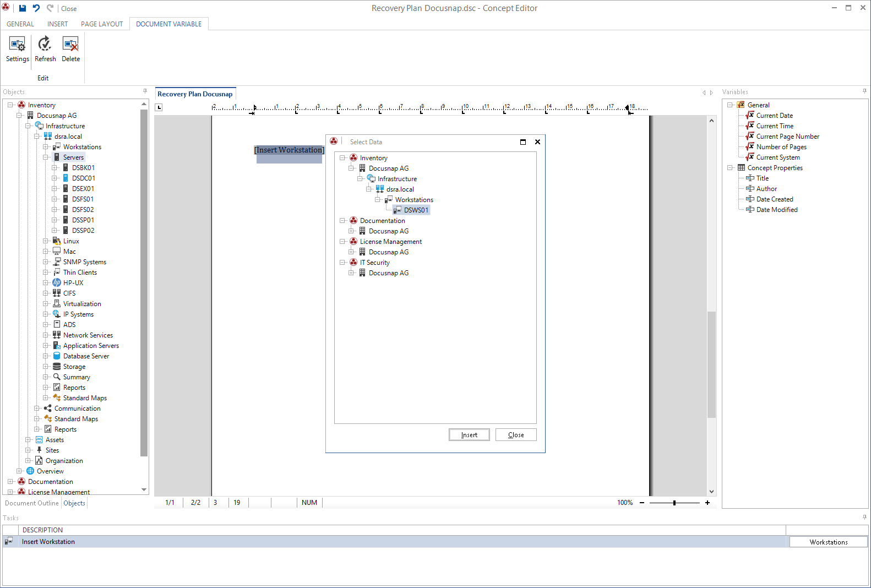Image resolution: width=871 pixels, height=588 pixels.
Task: Click the Delete variable ribbon icon
Action: (x=70, y=49)
